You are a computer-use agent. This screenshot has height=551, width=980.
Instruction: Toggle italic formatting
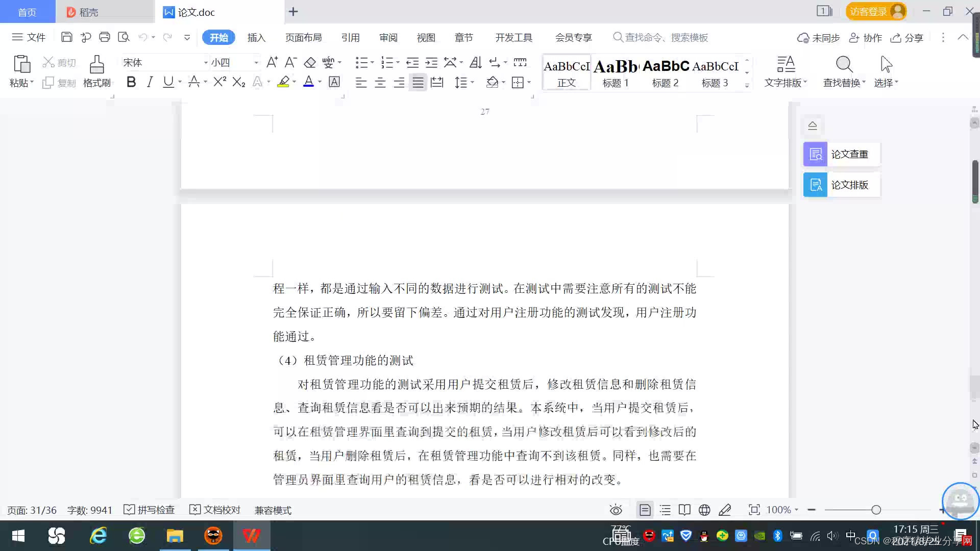[x=150, y=82]
